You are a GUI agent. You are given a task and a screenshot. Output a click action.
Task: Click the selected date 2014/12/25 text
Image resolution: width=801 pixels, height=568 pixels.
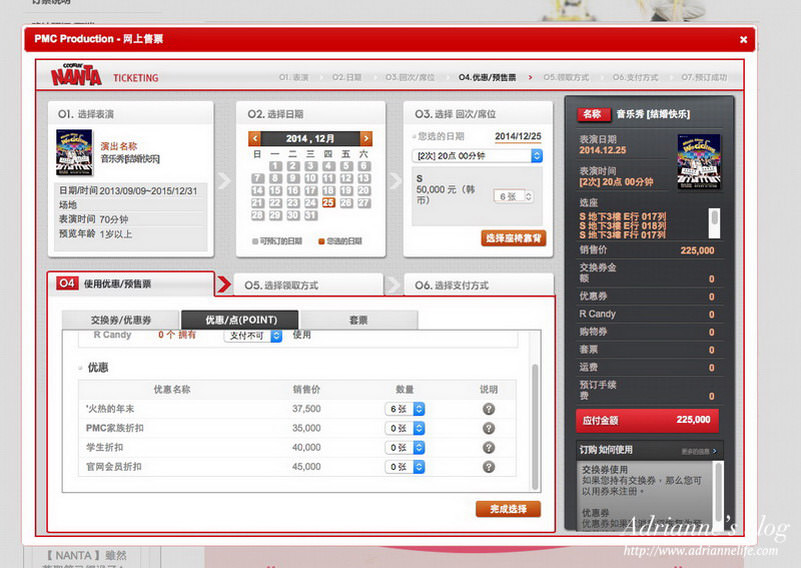(518, 136)
